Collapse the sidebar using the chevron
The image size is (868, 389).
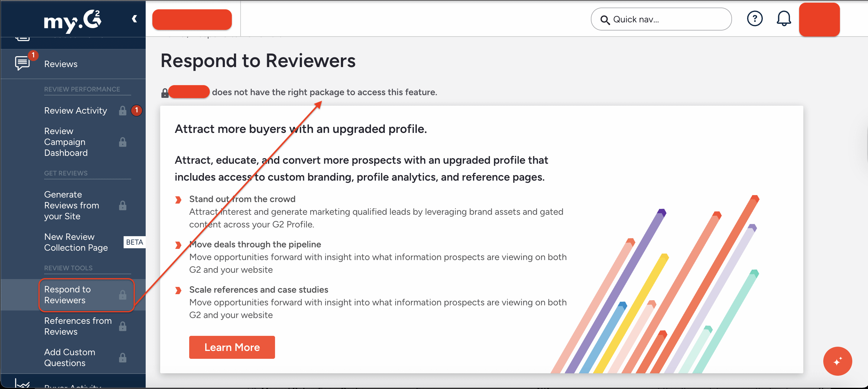click(x=134, y=19)
